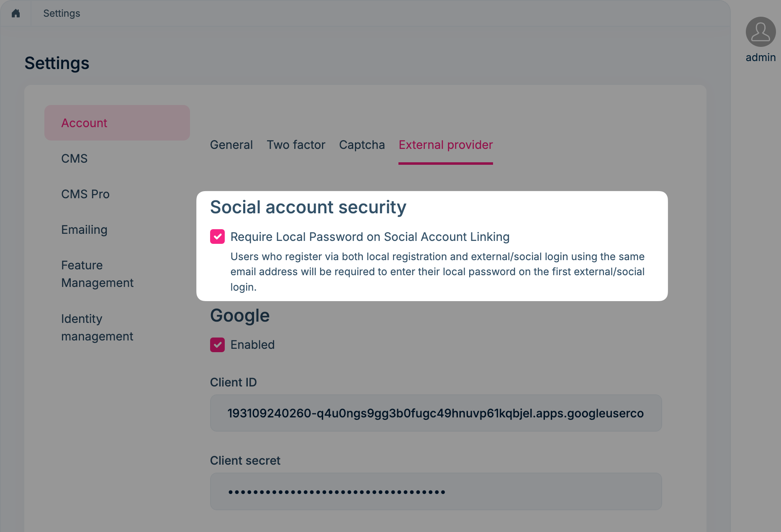The image size is (781, 532).
Task: Open the admin user avatar menu
Action: click(x=760, y=32)
